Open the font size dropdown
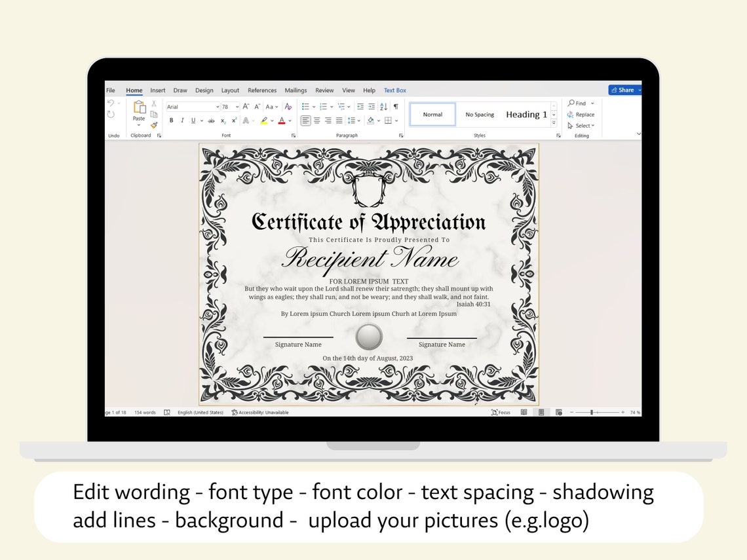The image size is (747, 560). (237, 106)
